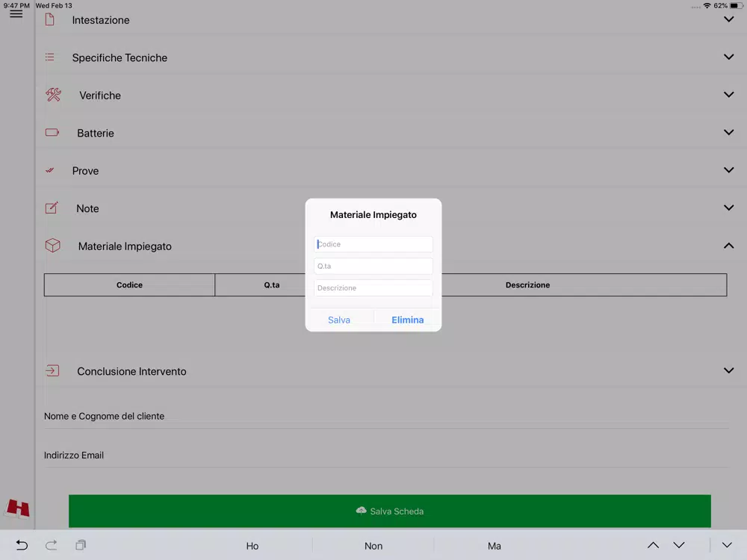Click the Verifiche tools icon
747x560 pixels.
53,95
